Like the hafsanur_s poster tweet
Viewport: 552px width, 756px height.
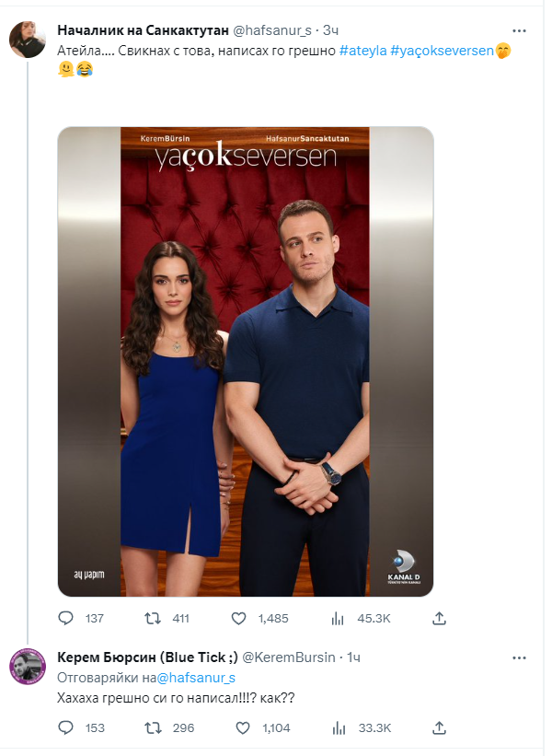pyautogui.click(x=239, y=618)
